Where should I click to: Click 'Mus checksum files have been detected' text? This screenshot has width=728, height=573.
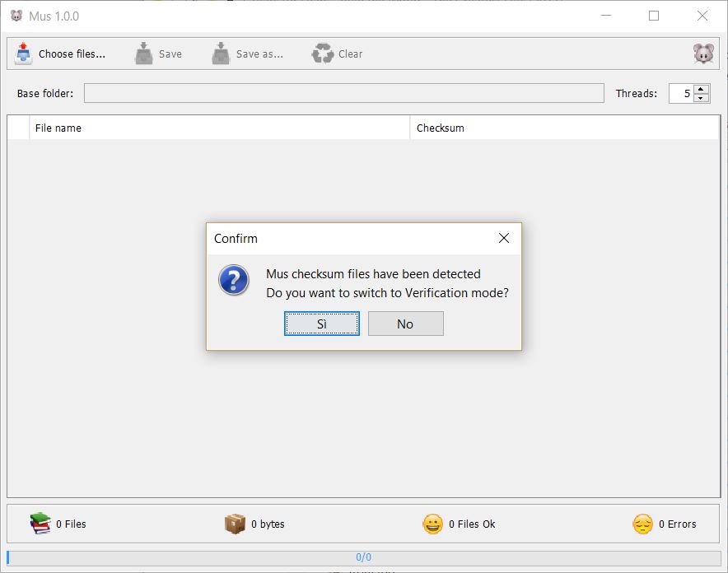(373, 274)
